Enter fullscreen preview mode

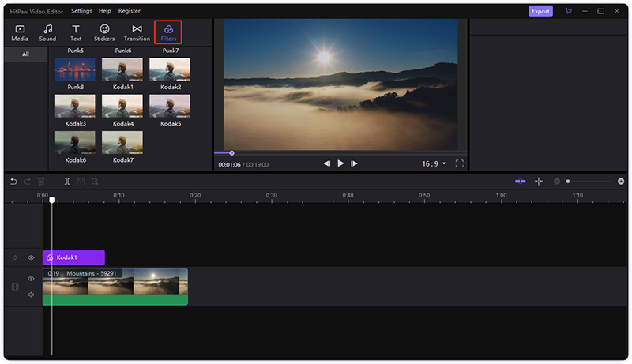point(460,163)
